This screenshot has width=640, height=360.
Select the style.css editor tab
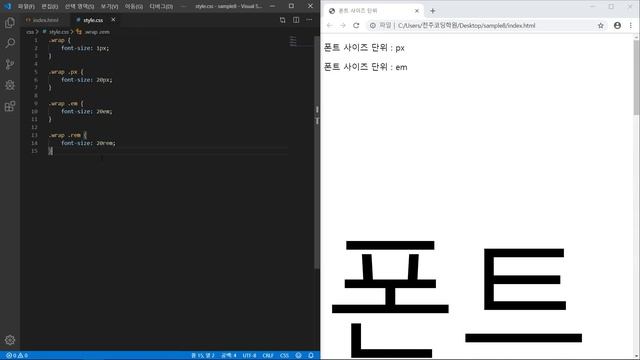[x=93, y=20]
